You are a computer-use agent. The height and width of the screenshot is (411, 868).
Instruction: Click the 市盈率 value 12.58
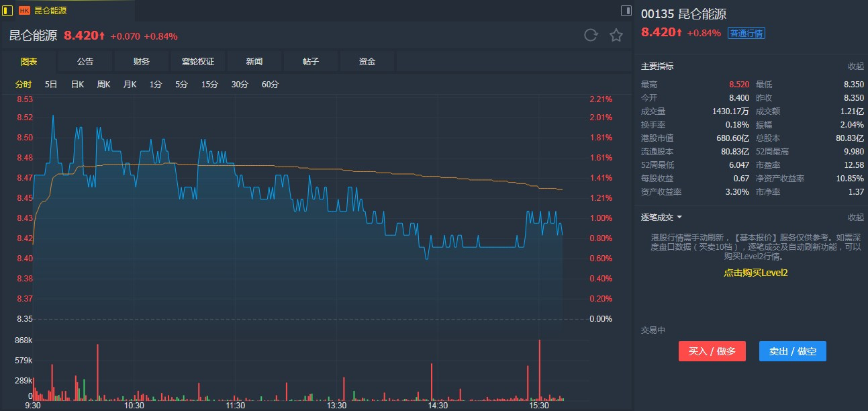pyautogui.click(x=854, y=165)
